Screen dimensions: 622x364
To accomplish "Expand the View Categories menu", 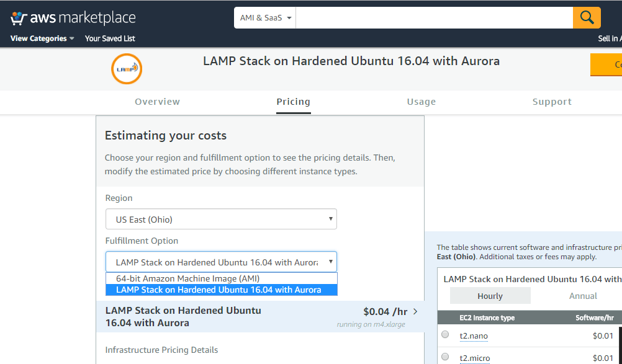I will coord(42,38).
